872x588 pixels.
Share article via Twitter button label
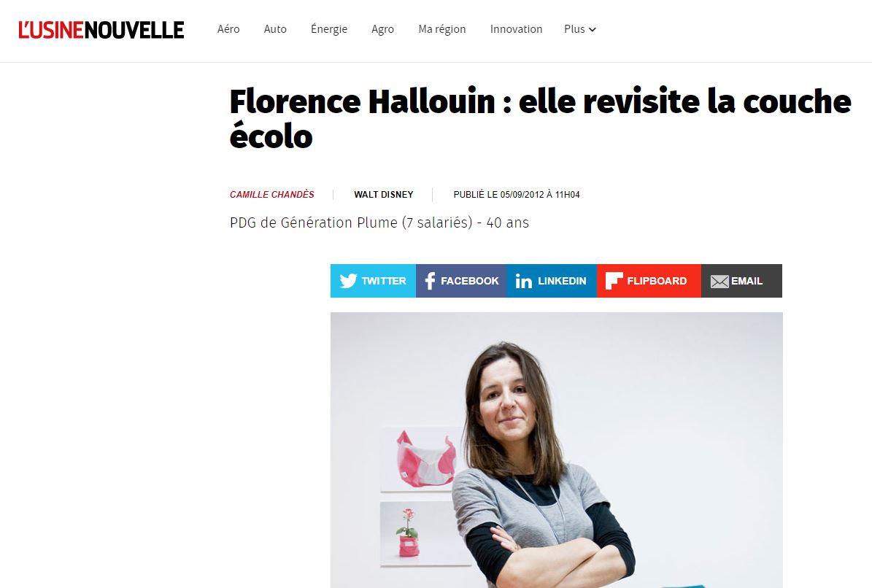[384, 281]
